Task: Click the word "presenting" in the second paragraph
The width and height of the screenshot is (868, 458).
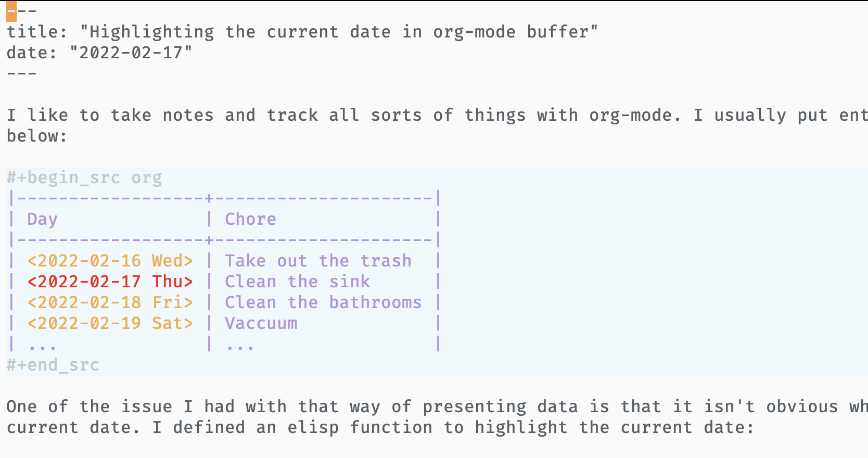Action: pos(474,406)
